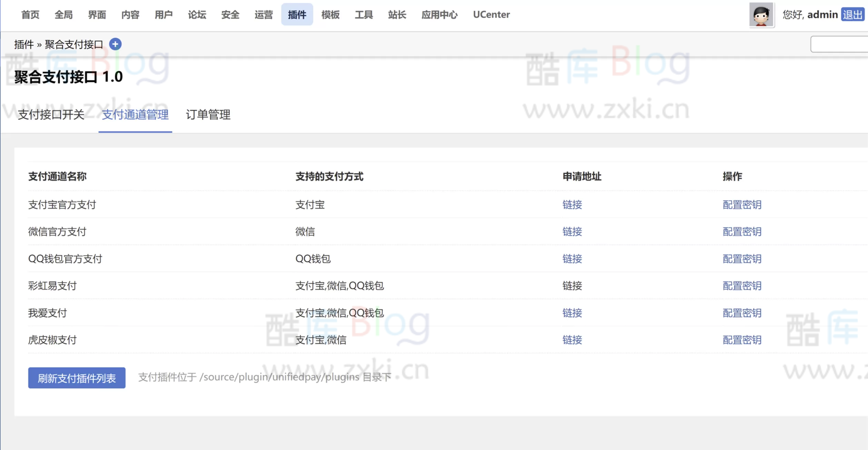The width and height of the screenshot is (868, 450).
Task: Click the search input field top right
Action: coord(841,44)
